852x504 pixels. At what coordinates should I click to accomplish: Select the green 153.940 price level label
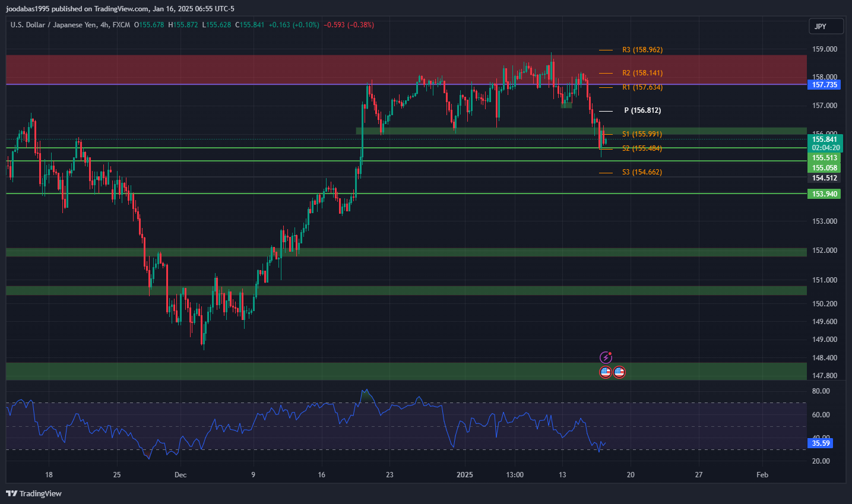[x=824, y=194]
